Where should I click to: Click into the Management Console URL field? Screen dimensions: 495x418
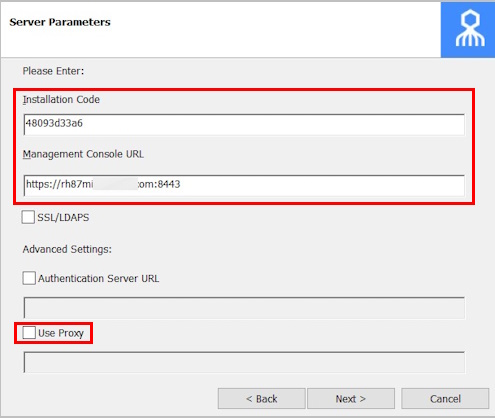point(244,185)
